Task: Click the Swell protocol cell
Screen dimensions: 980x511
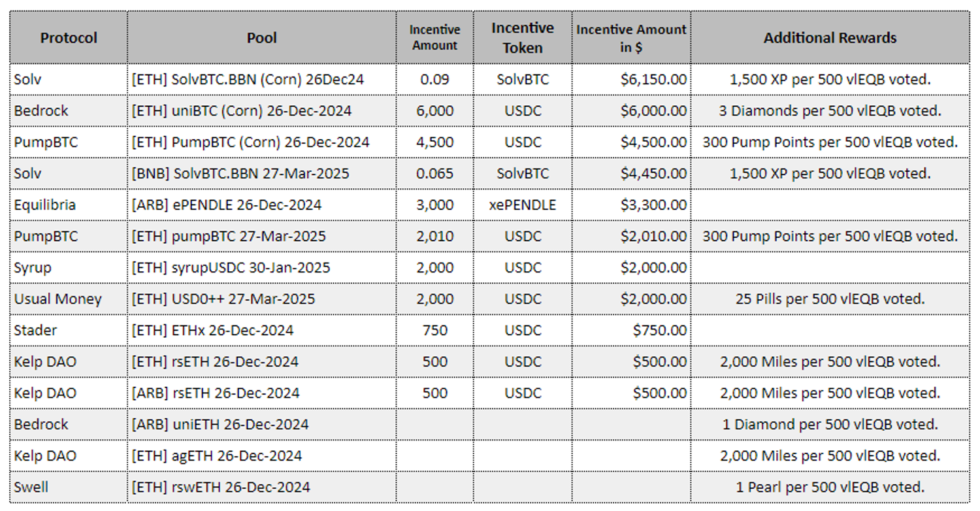Action: click(x=31, y=487)
